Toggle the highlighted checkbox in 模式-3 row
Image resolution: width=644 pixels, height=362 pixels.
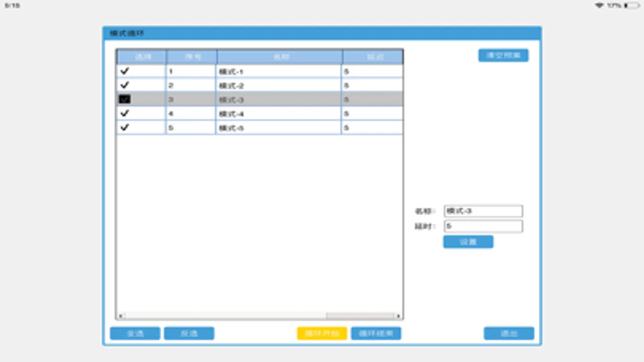[x=125, y=99]
